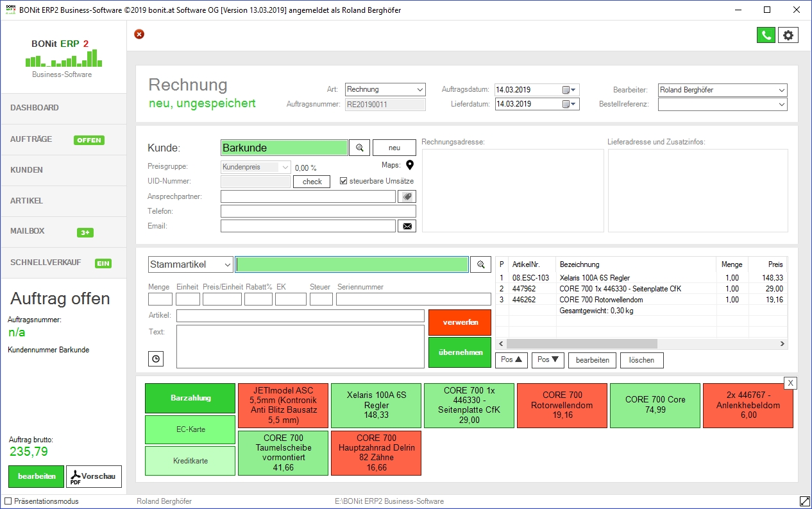Focus the Email input field
The image size is (812, 509).
pyautogui.click(x=308, y=226)
